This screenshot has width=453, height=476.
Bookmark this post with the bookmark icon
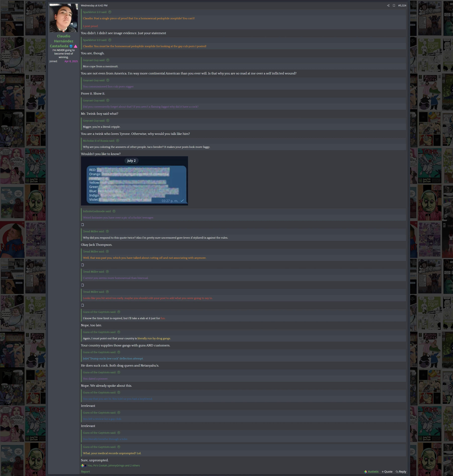[394, 6]
